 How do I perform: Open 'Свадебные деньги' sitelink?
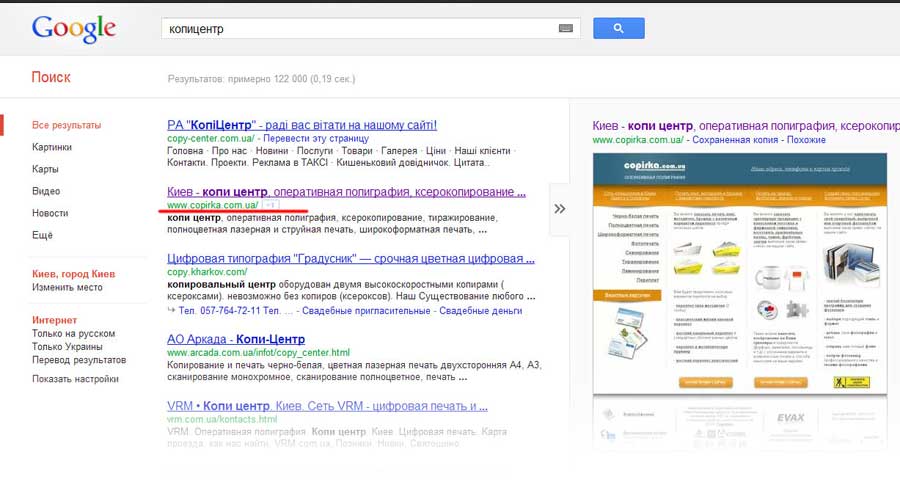[481, 310]
